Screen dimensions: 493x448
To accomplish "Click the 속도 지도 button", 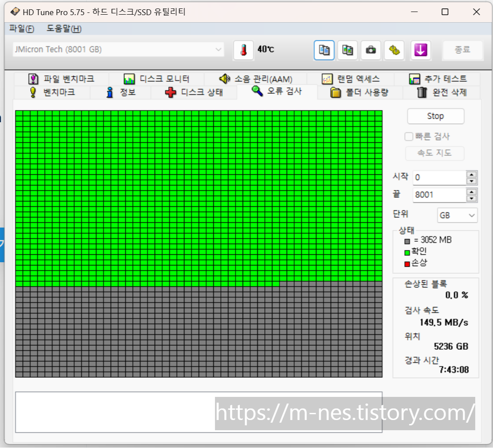I will click(434, 153).
